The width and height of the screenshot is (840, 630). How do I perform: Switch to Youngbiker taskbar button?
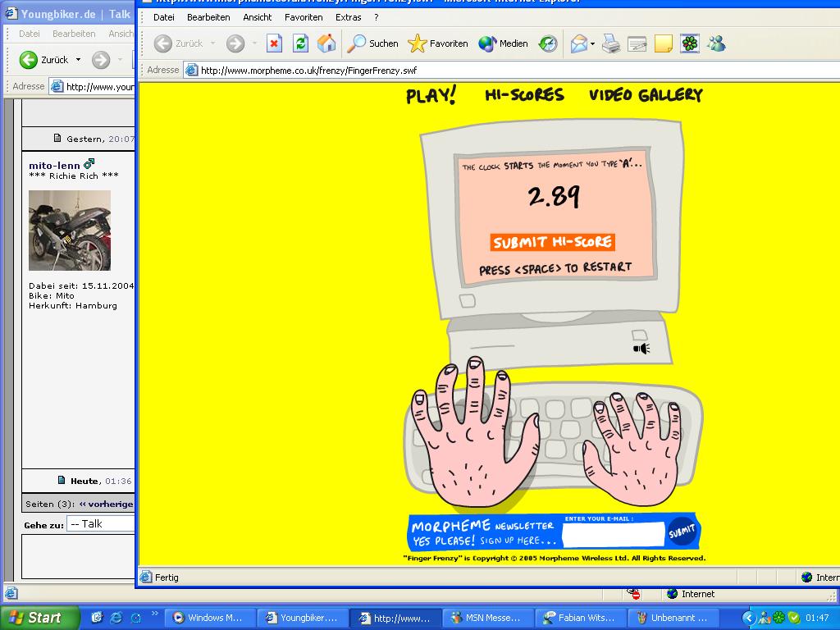pyautogui.click(x=304, y=618)
